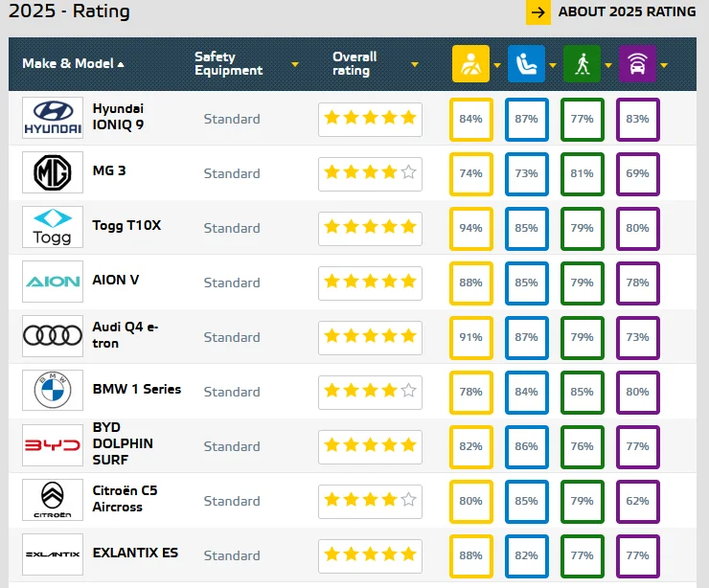This screenshot has height=588, width=709.
Task: Click the star rating box for AION V
Action: tap(370, 283)
